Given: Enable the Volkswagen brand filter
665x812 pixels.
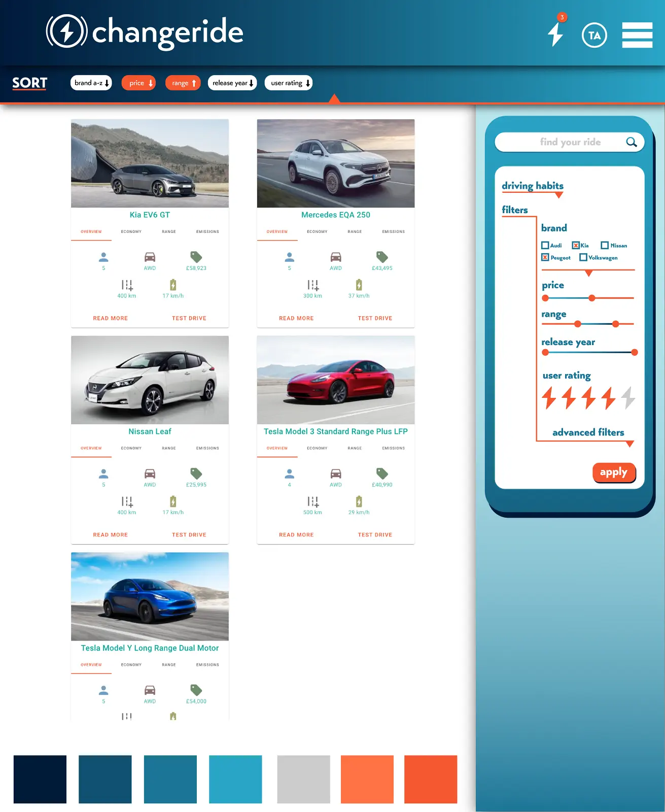Looking at the screenshot, I should tap(583, 258).
